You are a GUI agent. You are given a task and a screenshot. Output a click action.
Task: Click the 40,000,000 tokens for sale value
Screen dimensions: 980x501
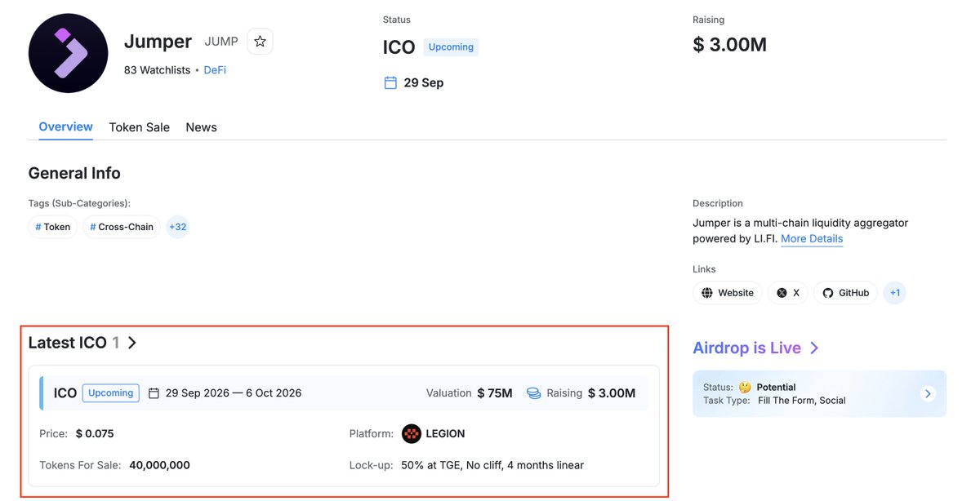click(x=159, y=465)
